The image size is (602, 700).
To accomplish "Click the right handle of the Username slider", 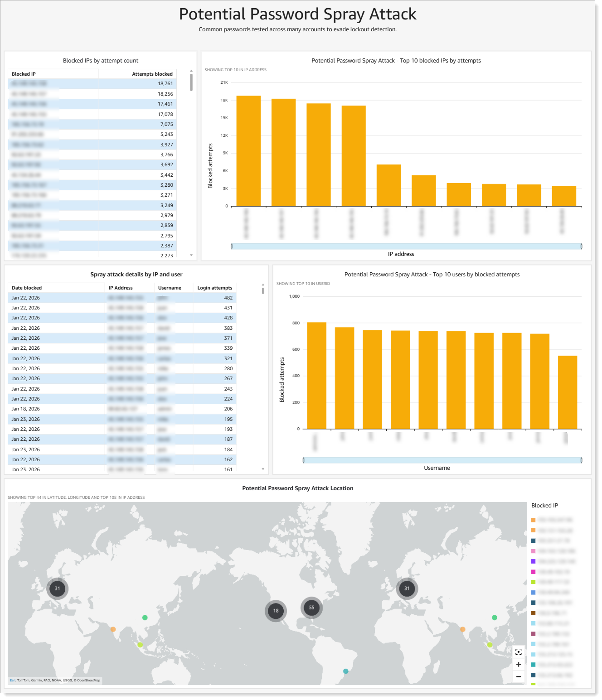I will pyautogui.click(x=582, y=460).
